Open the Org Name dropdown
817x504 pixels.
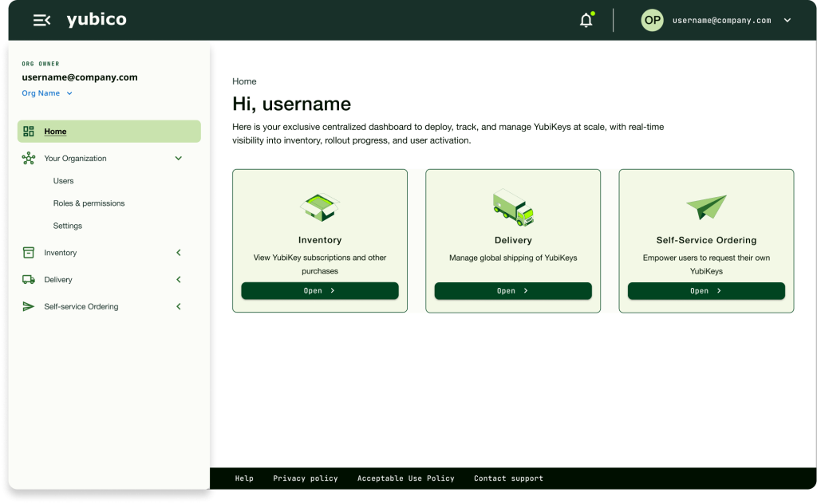tap(47, 93)
